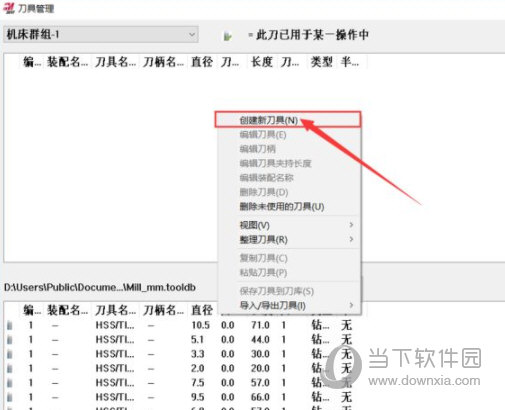
Task: Expand the arrow beside 整理刀具(R)
Action: tap(351, 239)
